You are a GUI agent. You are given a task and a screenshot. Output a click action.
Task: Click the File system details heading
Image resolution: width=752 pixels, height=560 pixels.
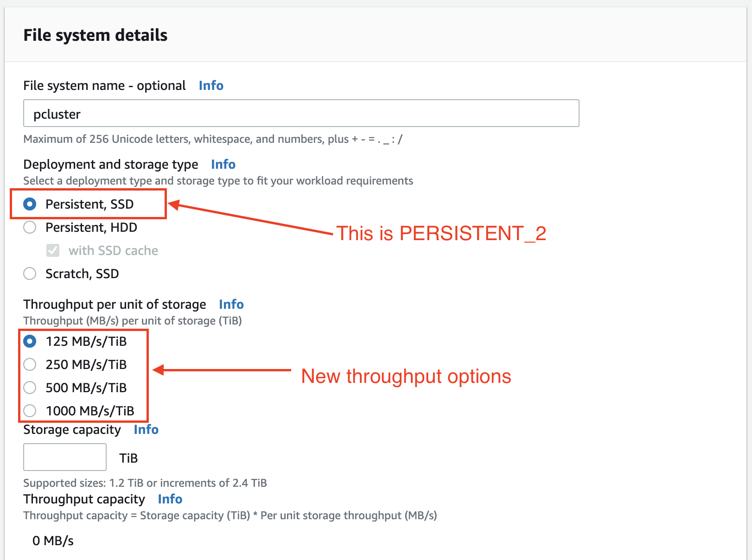(x=96, y=35)
